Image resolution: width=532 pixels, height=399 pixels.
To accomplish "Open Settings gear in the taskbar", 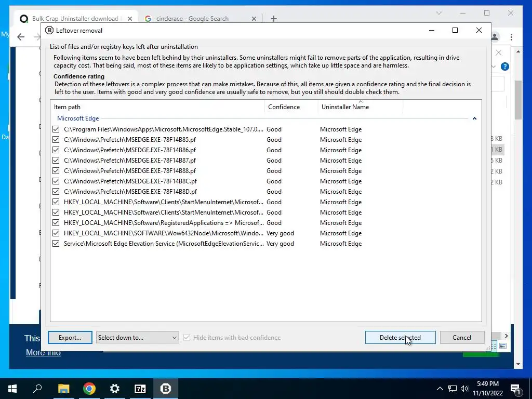I will (x=115, y=389).
